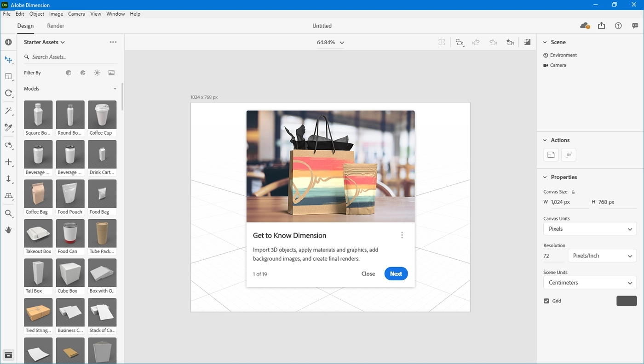Open the Scene Units Centimeters dropdown
This screenshot has height=364, width=644.
tap(590, 283)
